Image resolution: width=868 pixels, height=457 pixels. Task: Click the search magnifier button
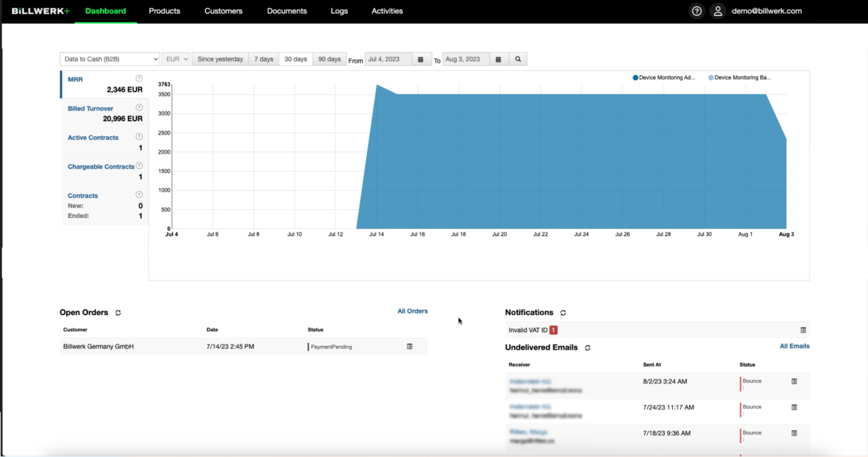coord(518,59)
